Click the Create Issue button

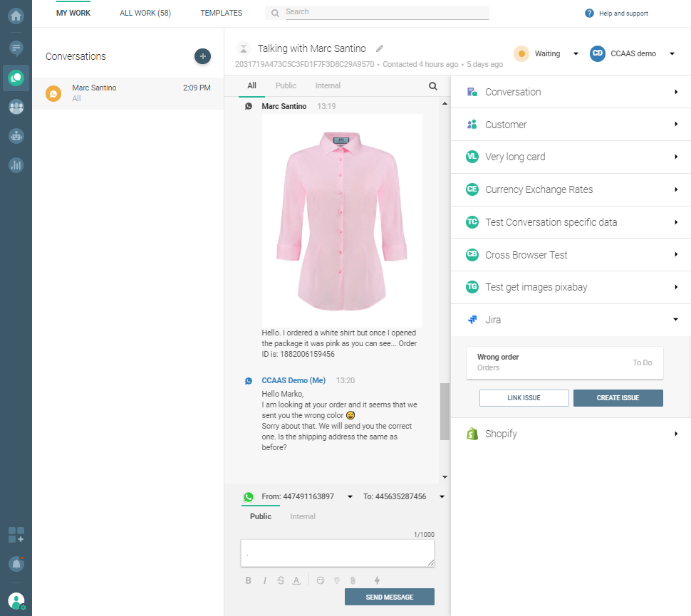618,398
